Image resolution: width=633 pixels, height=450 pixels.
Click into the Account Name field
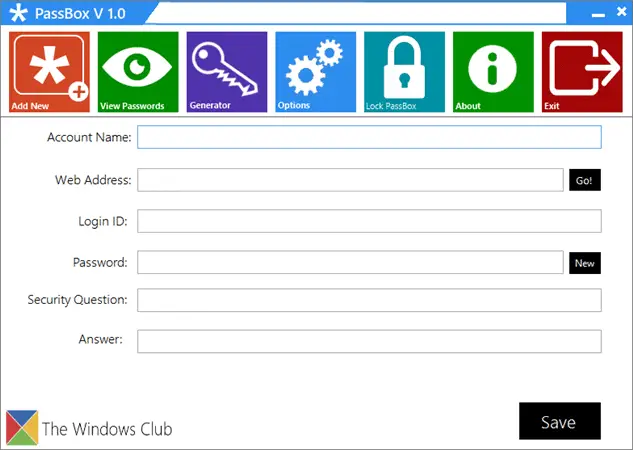(x=369, y=137)
